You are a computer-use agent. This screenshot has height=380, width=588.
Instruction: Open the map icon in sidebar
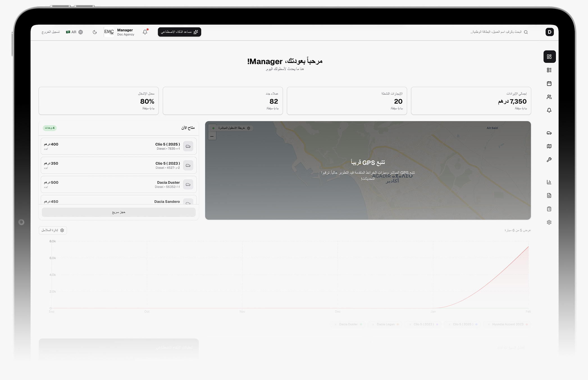tap(549, 146)
